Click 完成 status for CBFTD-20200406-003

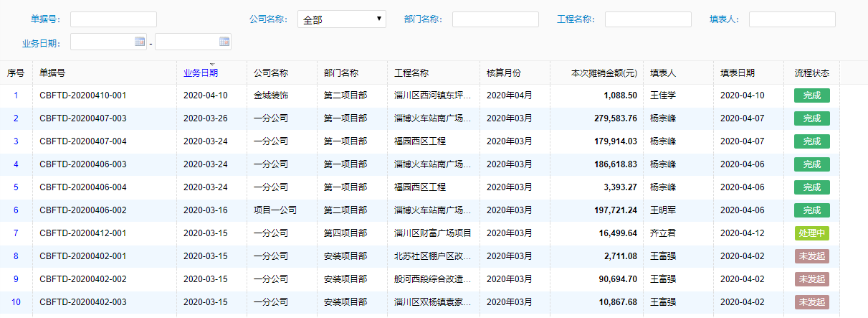811,164
